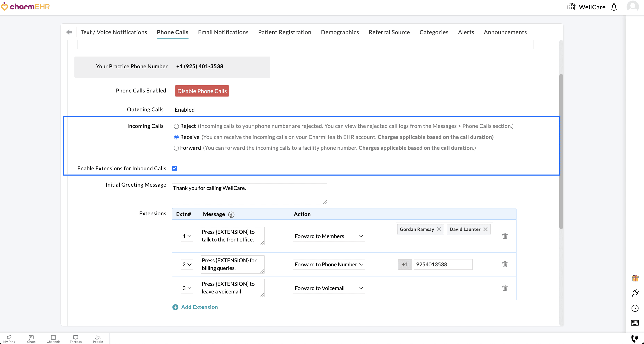
Task: Open Channels in the bottom bar
Action: pyautogui.click(x=54, y=339)
